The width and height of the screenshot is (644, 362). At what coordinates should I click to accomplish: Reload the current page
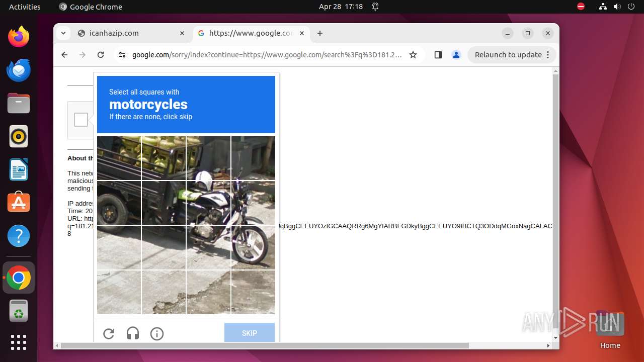point(101,55)
